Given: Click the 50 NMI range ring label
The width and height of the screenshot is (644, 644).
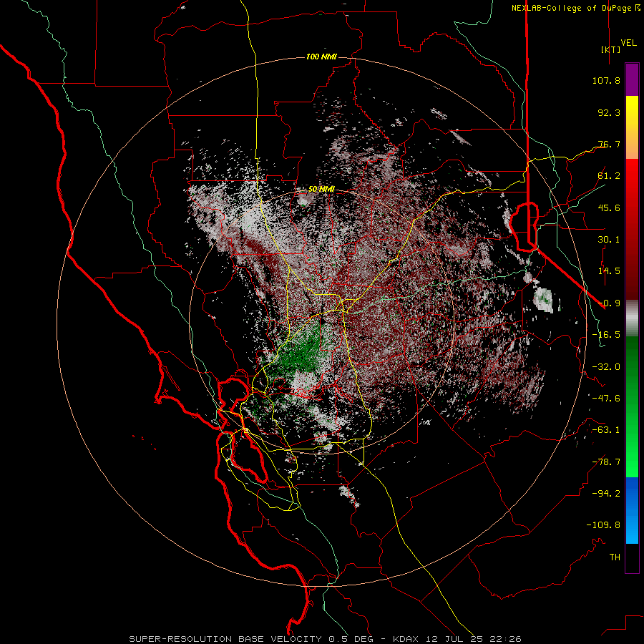Looking at the screenshot, I should pos(321,190).
